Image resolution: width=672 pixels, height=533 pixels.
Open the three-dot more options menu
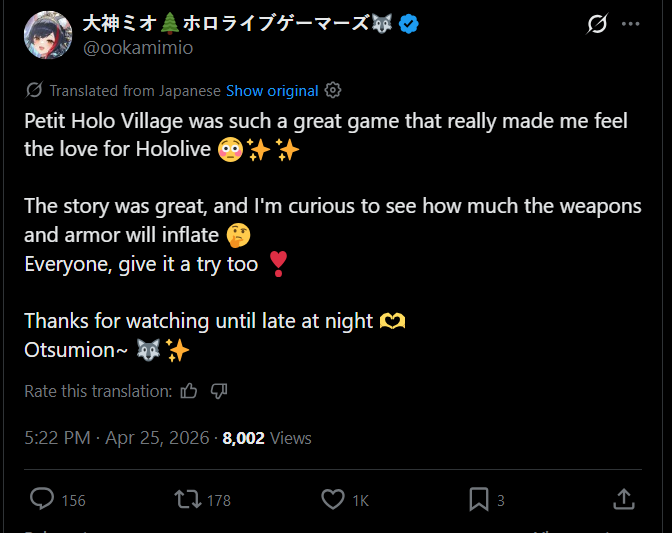point(630,24)
